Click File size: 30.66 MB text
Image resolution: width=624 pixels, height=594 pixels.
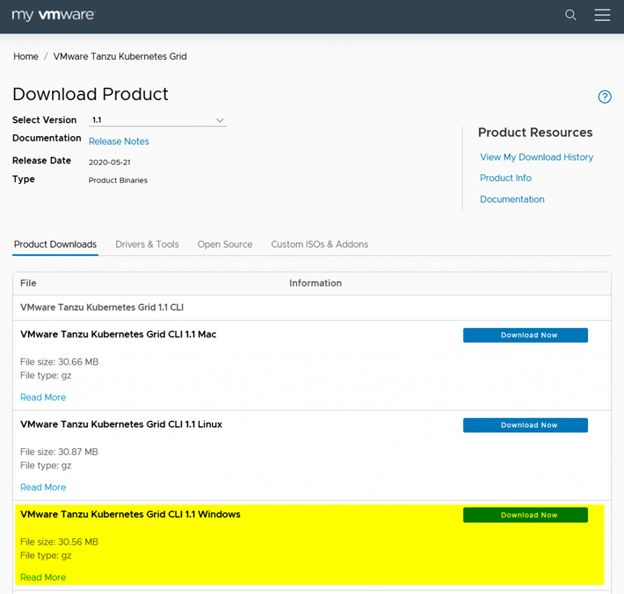pos(59,362)
